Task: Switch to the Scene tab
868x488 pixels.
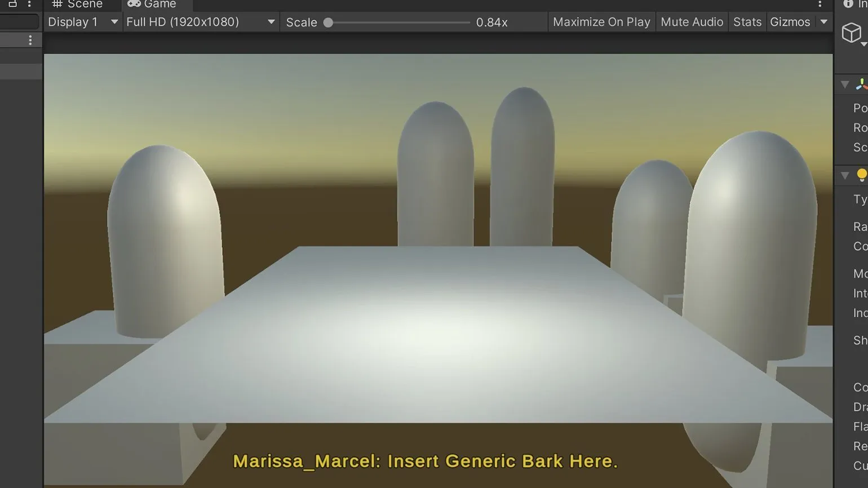Action: (78, 5)
